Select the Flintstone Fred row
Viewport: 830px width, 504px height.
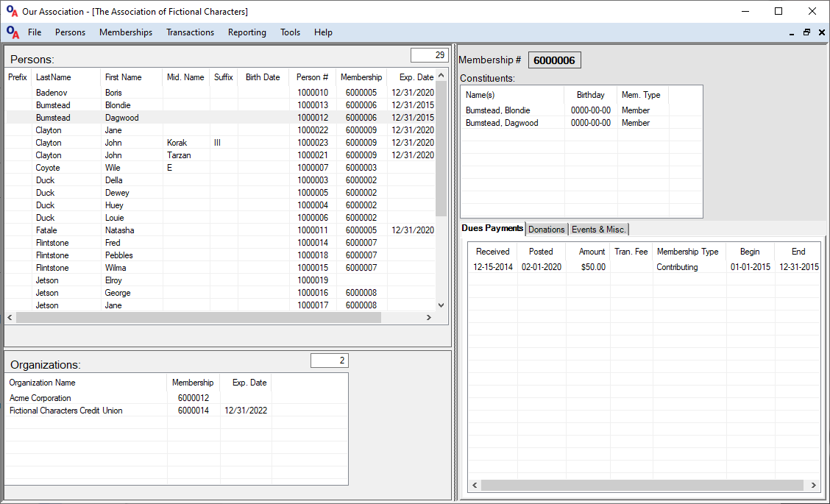[x=221, y=243]
